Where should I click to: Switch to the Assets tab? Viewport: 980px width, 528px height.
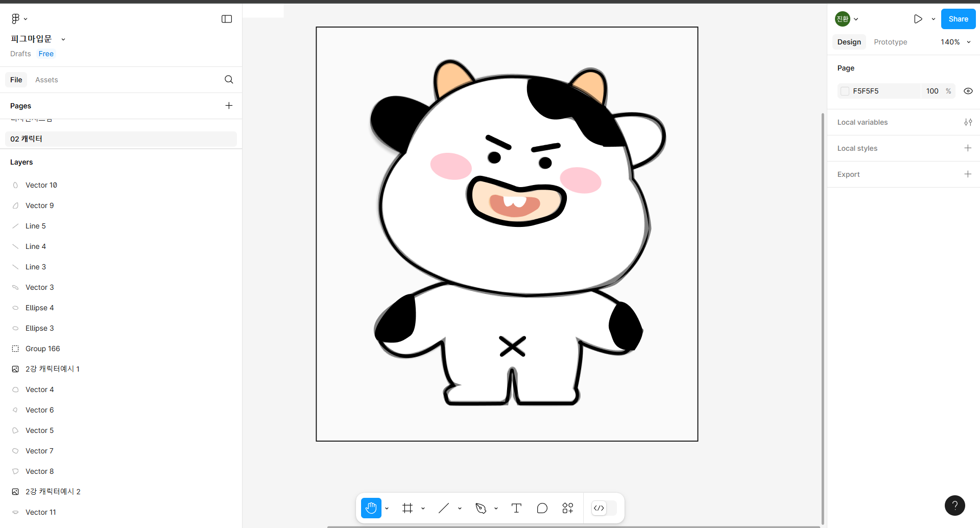[46, 80]
